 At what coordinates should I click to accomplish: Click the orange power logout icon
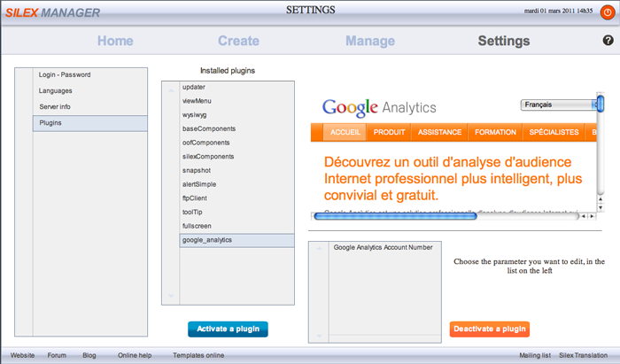[x=608, y=12]
